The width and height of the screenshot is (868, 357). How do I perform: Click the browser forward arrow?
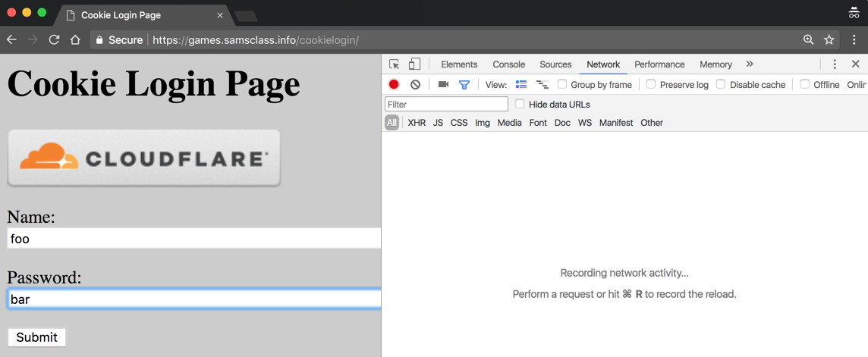coord(33,39)
